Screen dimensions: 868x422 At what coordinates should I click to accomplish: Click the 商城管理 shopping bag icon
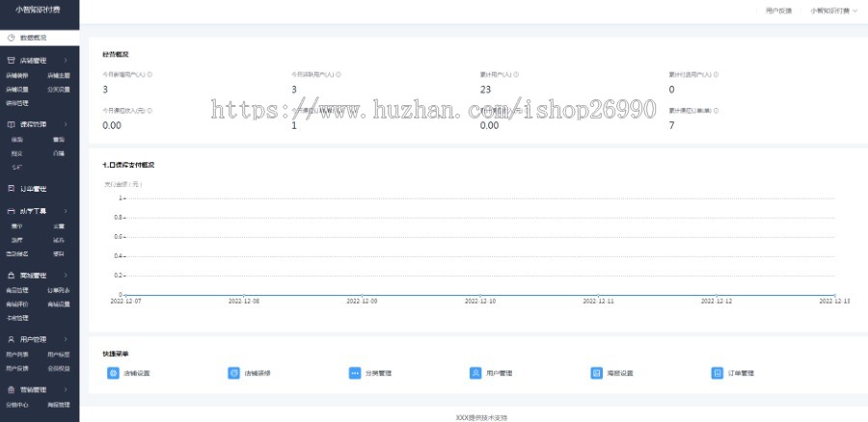[11, 276]
